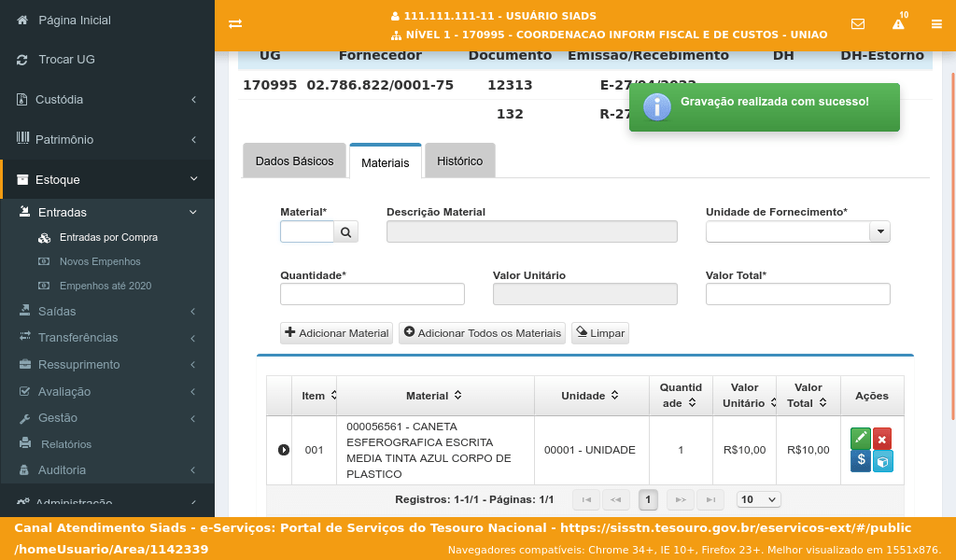Click the Avaliação checkmark icon
This screenshot has width=956, height=560.
pyautogui.click(x=25, y=391)
